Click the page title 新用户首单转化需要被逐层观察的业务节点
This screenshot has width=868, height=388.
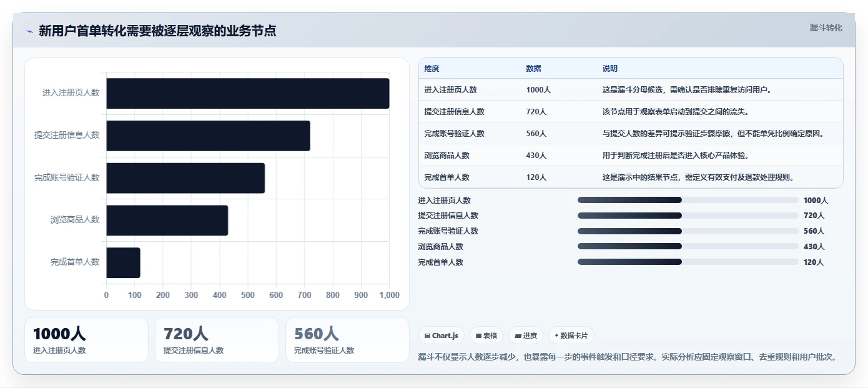click(x=157, y=31)
